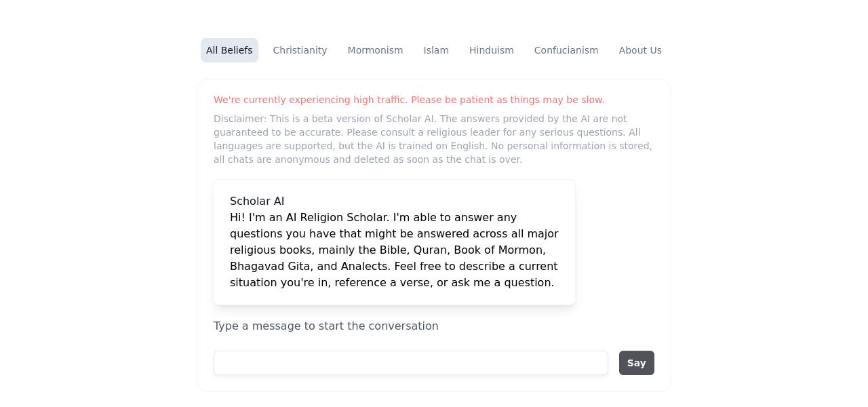This screenshot has height=407, width=868.
Task: Select the All Beliefs tab
Action: 229,50
